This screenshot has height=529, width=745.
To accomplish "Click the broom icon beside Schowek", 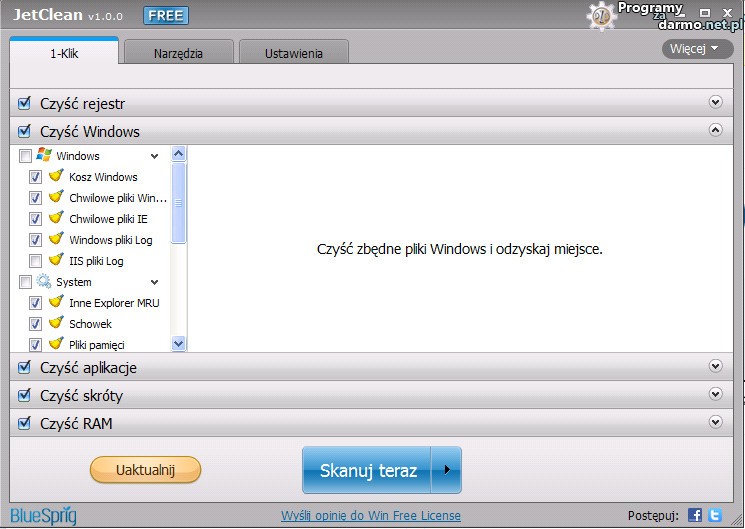I will [57, 324].
